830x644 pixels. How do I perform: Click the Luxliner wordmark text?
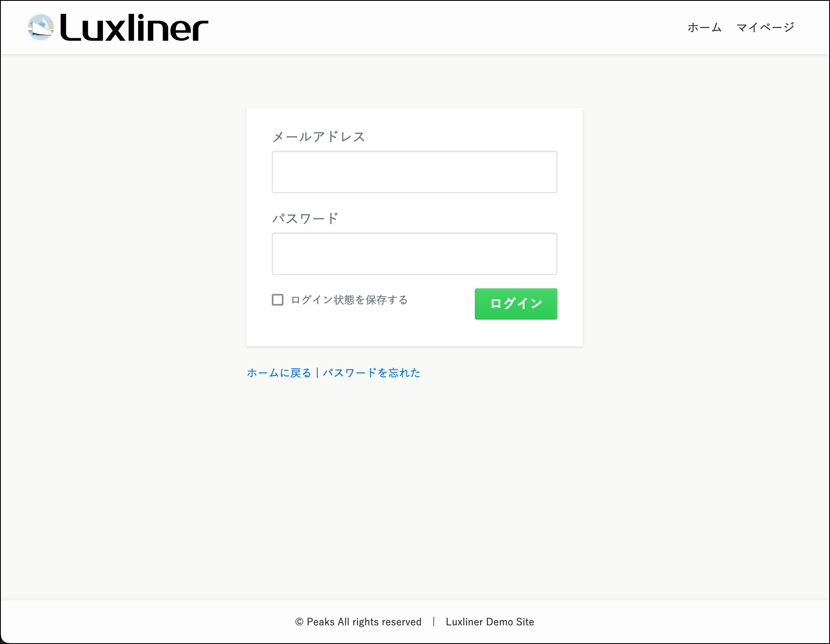pyautogui.click(x=134, y=28)
